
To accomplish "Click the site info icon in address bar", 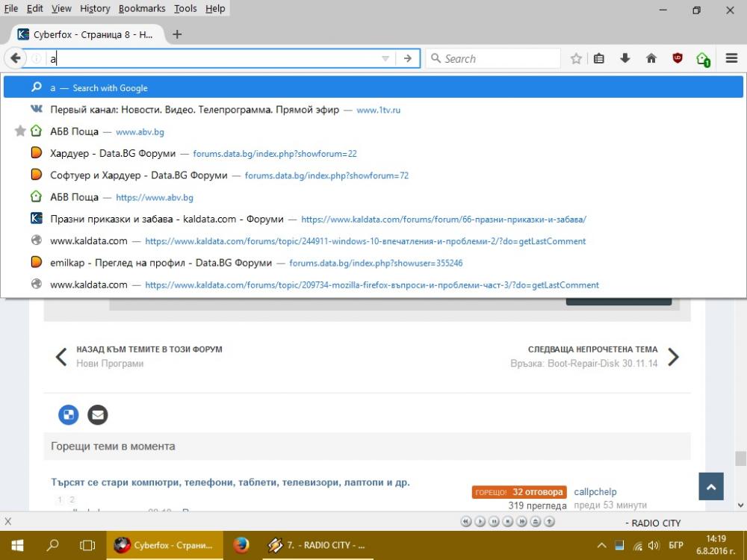I will pos(36,58).
